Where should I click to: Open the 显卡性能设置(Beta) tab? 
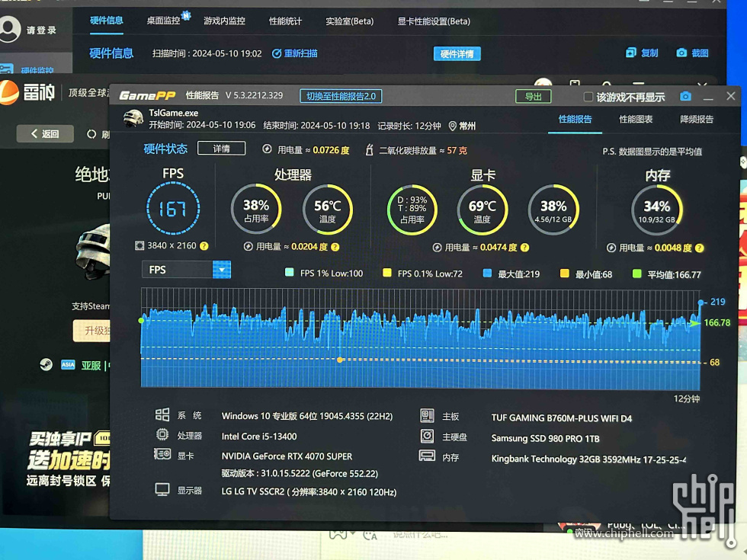tap(434, 21)
